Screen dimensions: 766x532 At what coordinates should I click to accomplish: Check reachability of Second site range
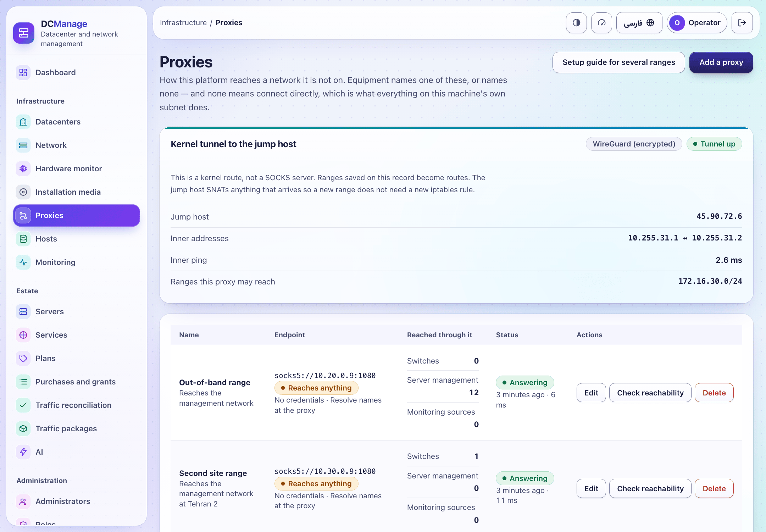[x=650, y=489]
